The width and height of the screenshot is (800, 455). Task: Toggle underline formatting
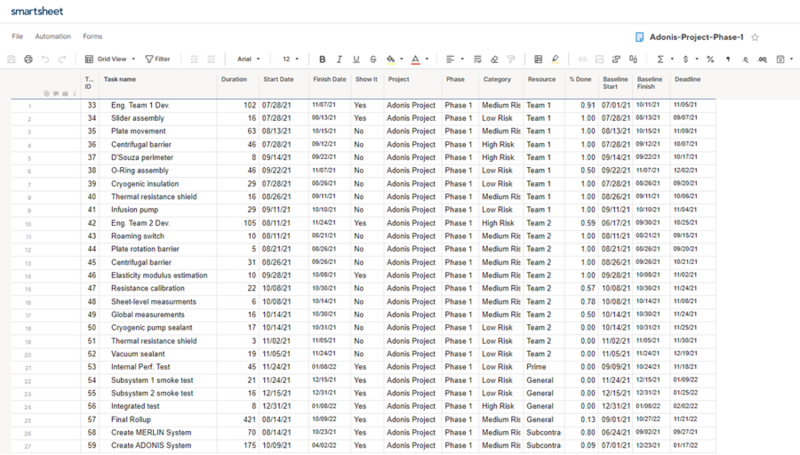click(x=356, y=59)
